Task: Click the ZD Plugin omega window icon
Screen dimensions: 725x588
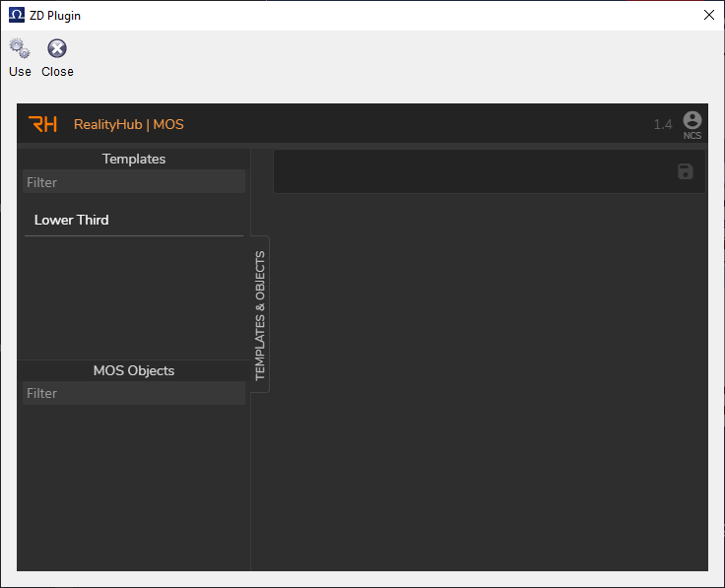Action: click(x=16, y=15)
